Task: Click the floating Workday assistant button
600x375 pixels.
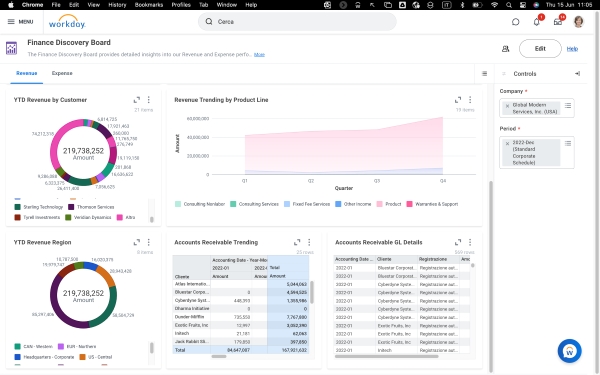Action: 569,351
